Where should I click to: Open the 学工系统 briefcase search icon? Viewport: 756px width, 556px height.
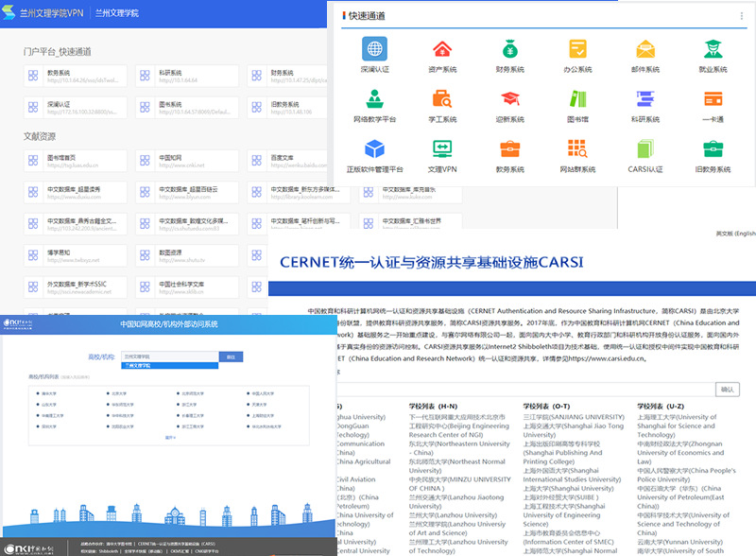[442, 99]
